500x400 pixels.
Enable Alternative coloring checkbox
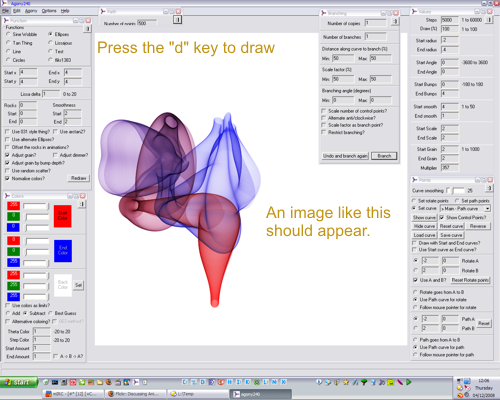coord(7,322)
